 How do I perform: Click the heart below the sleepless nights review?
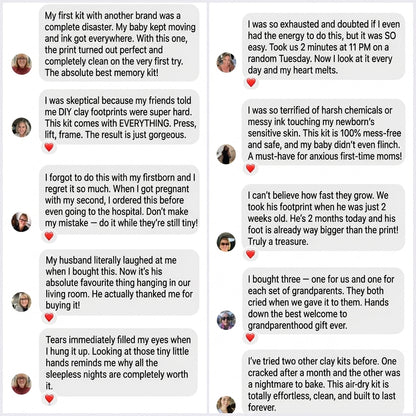click(x=49, y=398)
